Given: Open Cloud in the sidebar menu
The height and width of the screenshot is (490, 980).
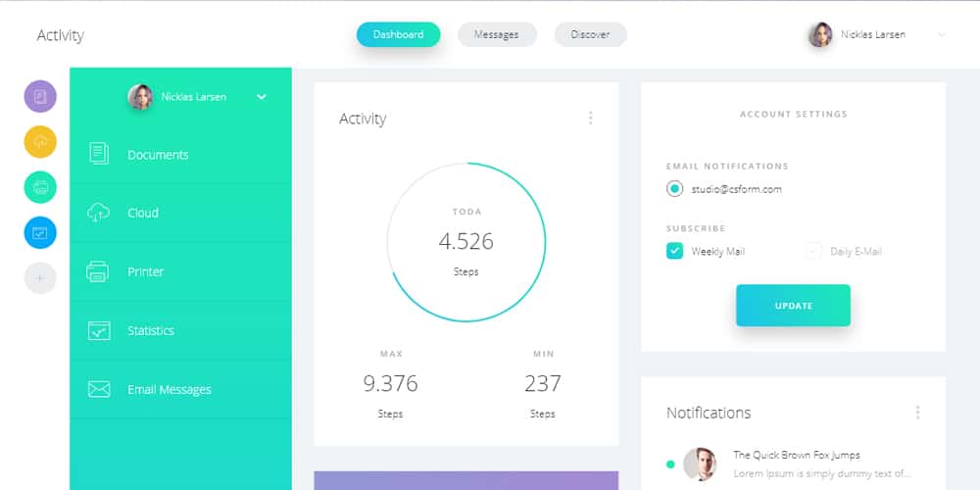Looking at the screenshot, I should click(x=180, y=213).
